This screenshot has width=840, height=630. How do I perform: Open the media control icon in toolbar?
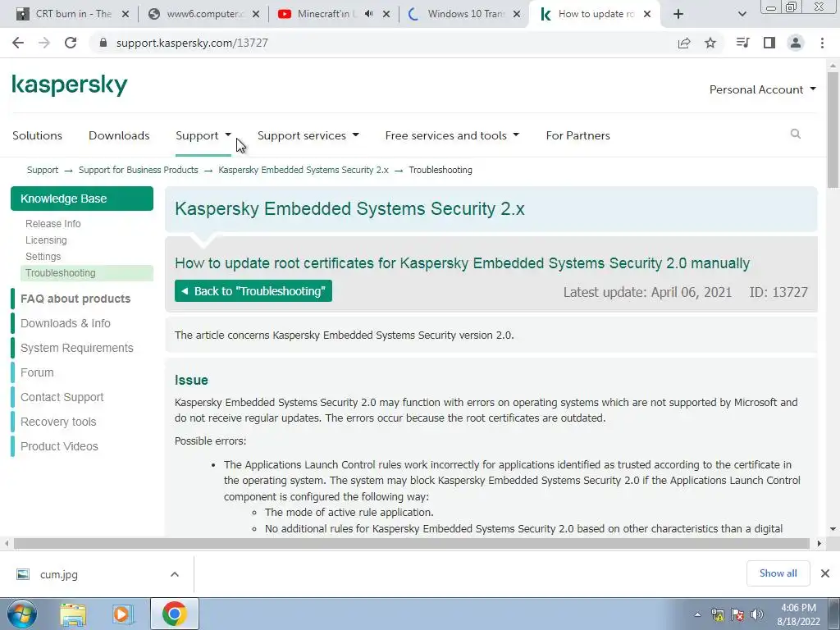pos(742,43)
